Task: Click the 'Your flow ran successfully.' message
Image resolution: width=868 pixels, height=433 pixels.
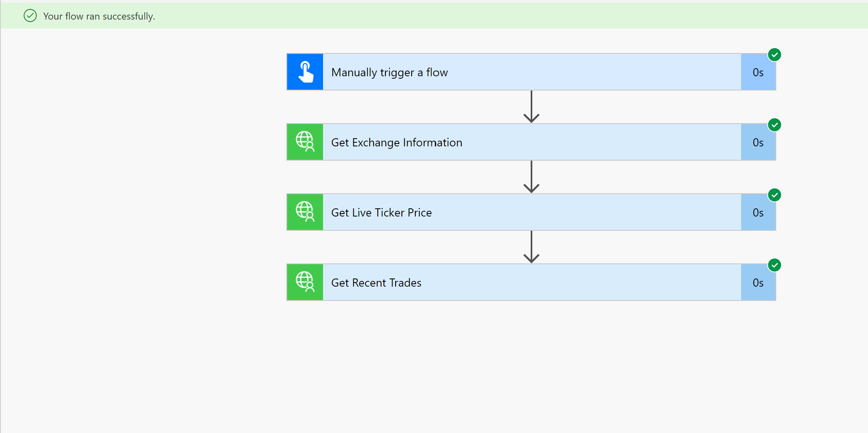Action: click(x=99, y=16)
